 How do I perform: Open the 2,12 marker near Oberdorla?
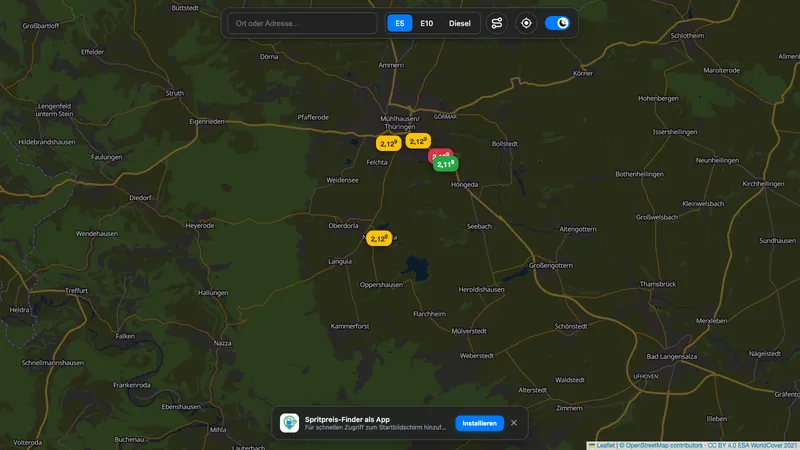pos(379,238)
